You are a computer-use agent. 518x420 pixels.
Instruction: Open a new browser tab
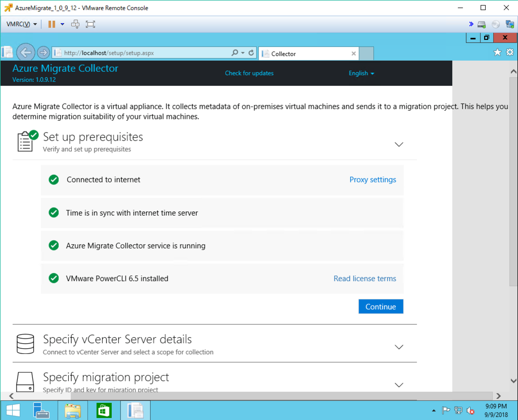tap(366, 54)
